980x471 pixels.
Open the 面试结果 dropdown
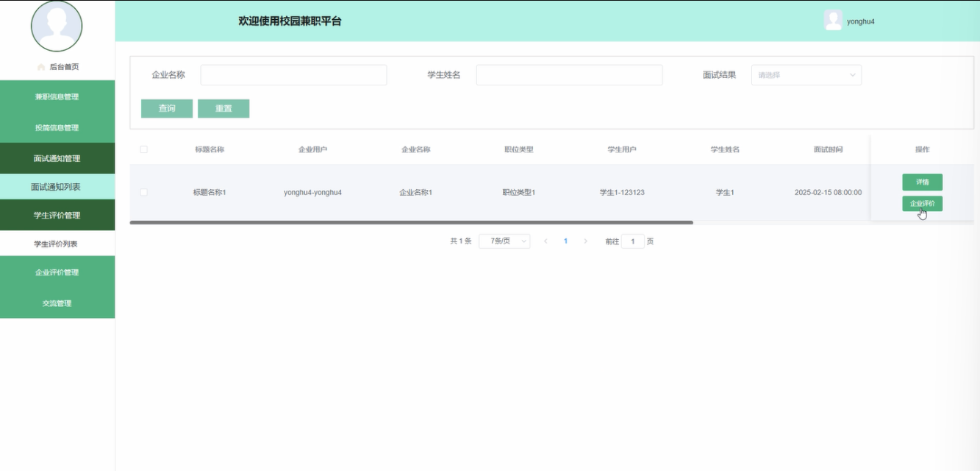806,75
